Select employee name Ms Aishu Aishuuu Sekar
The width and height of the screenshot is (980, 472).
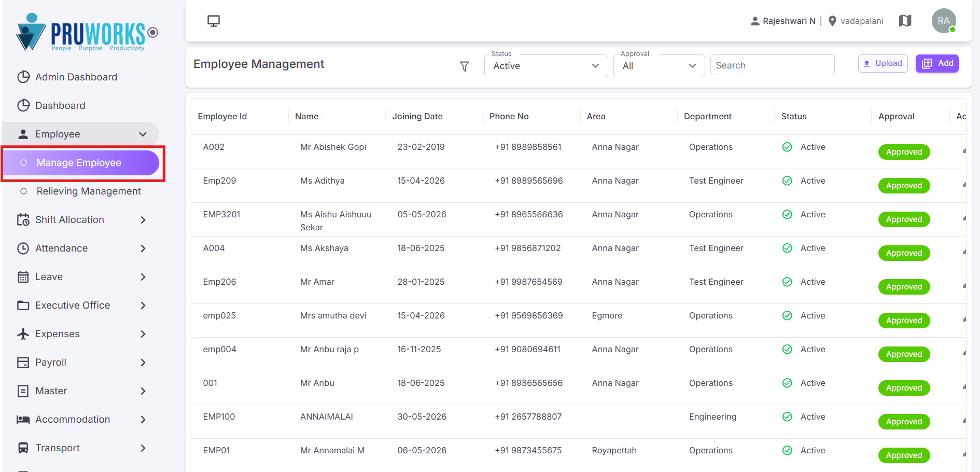pyautogui.click(x=336, y=221)
